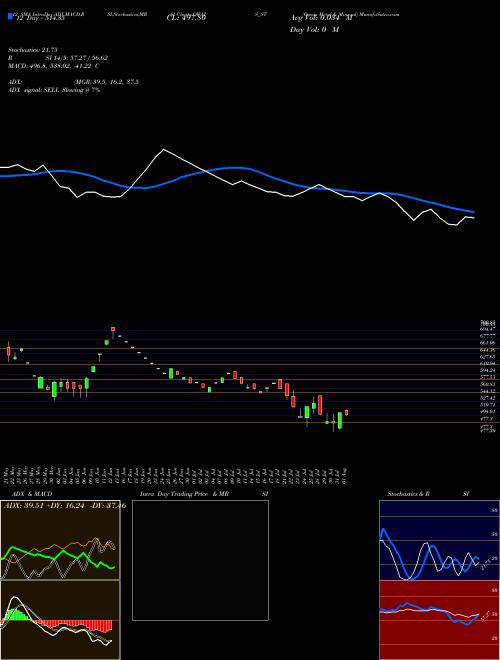500x660 pixels.
Task: Select the Stochastics: 21.73 reading
Action: (x=32, y=50)
